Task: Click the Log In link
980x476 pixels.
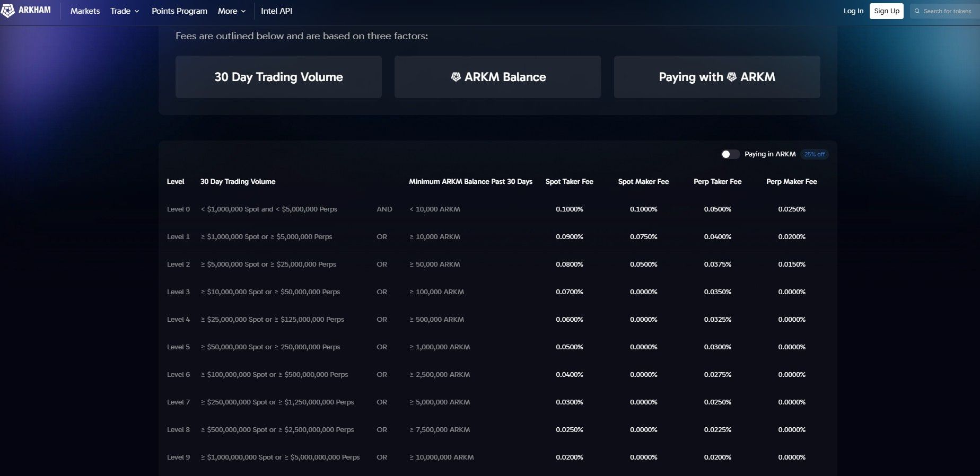Action: 853,11
